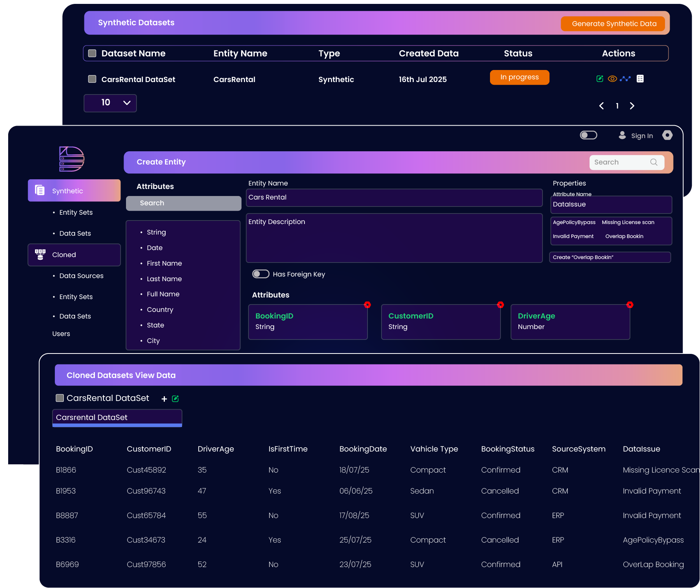
Task: Select the Missing License scan tag
Action: click(x=628, y=222)
